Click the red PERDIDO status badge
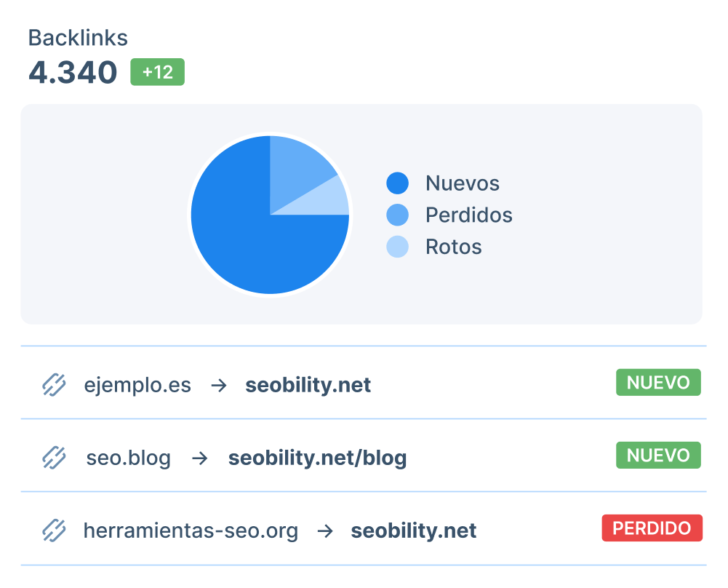The image size is (728, 588). 652,528
